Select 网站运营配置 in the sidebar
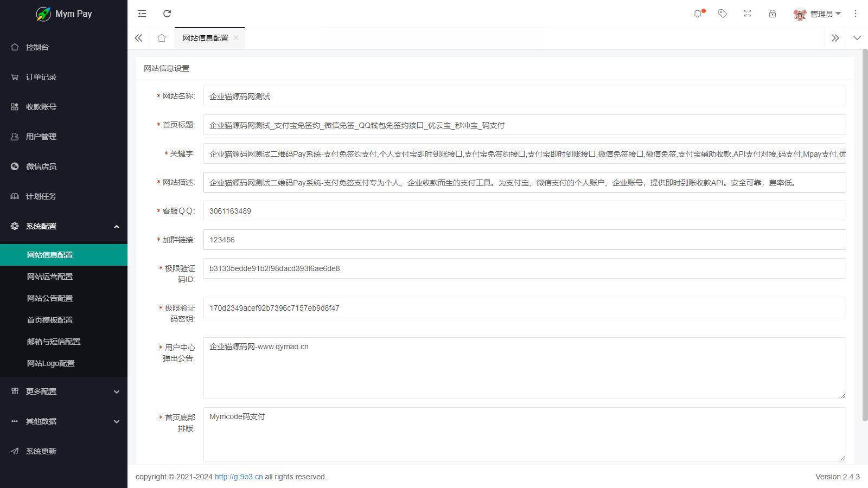 50,277
